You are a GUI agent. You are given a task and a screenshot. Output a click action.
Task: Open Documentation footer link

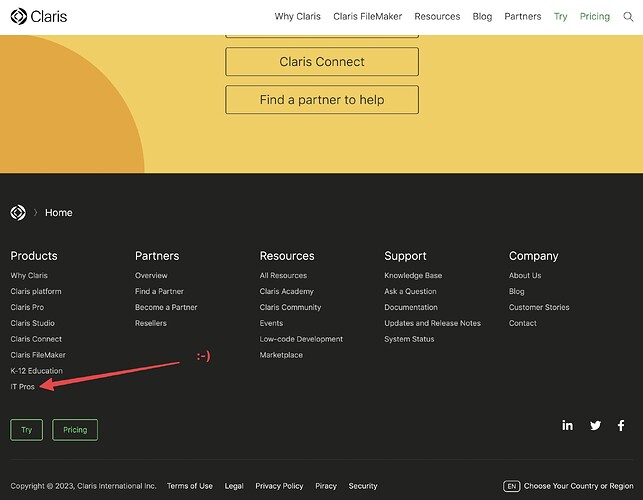coord(411,307)
